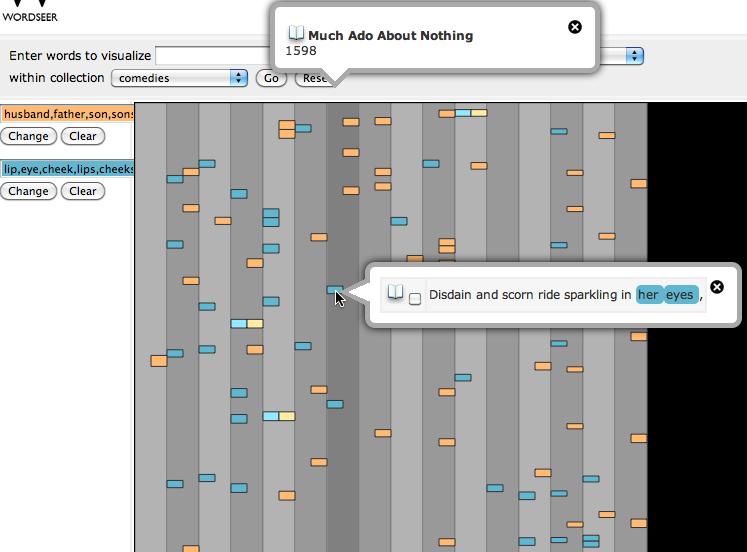Close the Disdain and scorn sentence tooltip
The height and width of the screenshot is (552, 747).
[717, 287]
